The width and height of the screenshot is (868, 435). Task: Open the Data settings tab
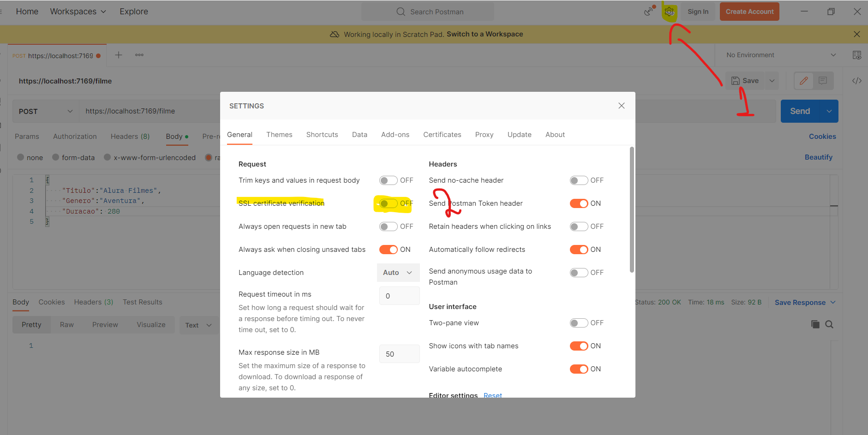tap(359, 135)
